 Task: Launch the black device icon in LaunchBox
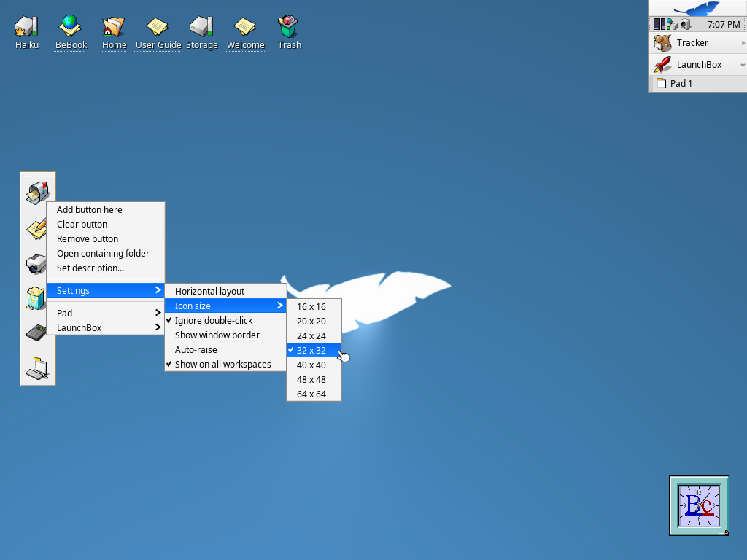[x=36, y=332]
